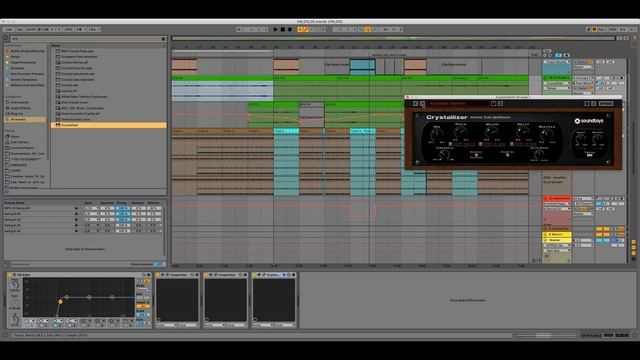Viewport: 640px width, 360px height.
Task: Start playback with the Play button
Action: coord(276,29)
